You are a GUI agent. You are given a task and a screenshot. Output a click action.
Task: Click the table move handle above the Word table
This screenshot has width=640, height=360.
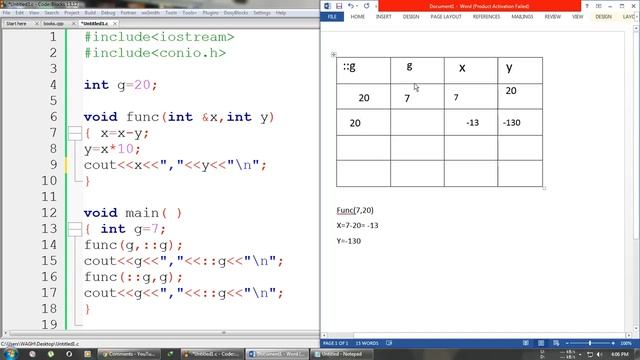[x=333, y=54]
